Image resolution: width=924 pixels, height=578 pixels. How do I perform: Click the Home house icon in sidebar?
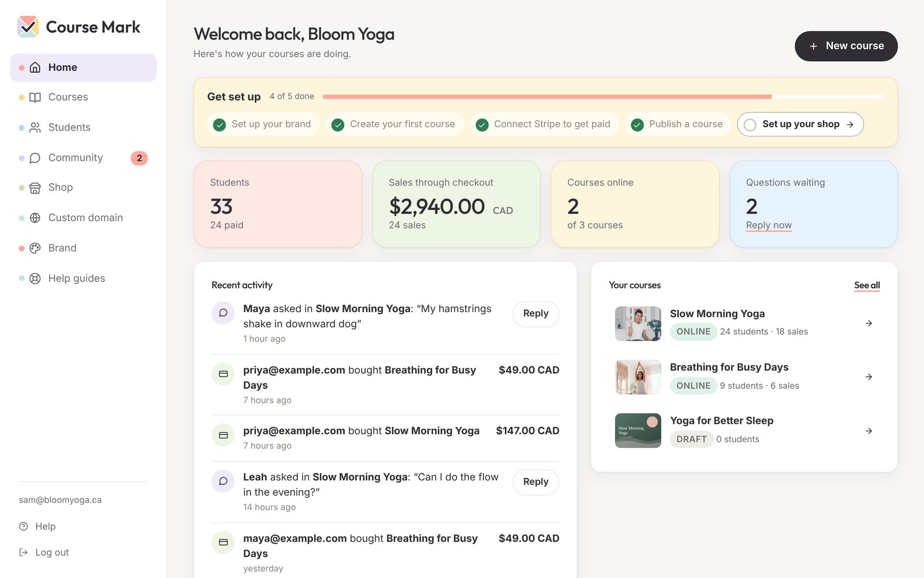pos(35,68)
